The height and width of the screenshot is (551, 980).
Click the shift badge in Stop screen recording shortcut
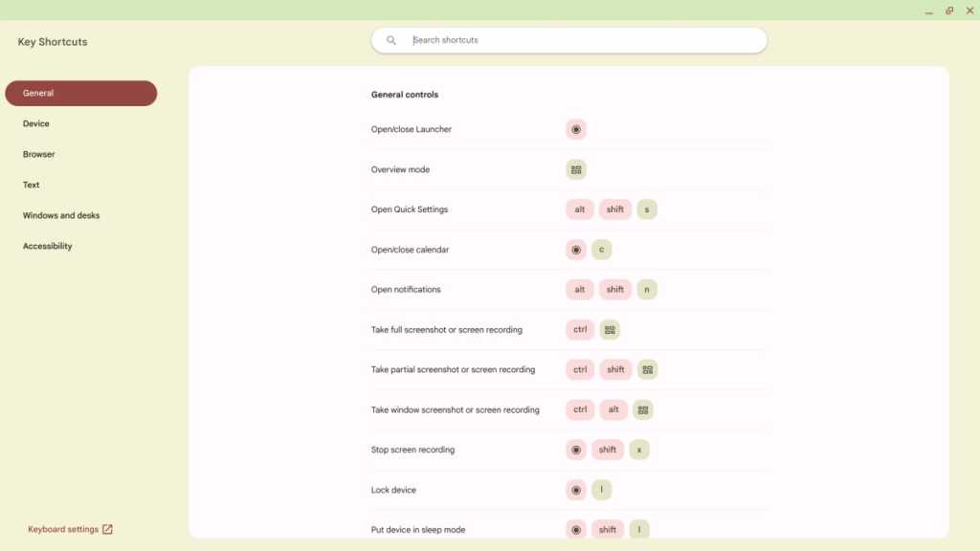607,450
